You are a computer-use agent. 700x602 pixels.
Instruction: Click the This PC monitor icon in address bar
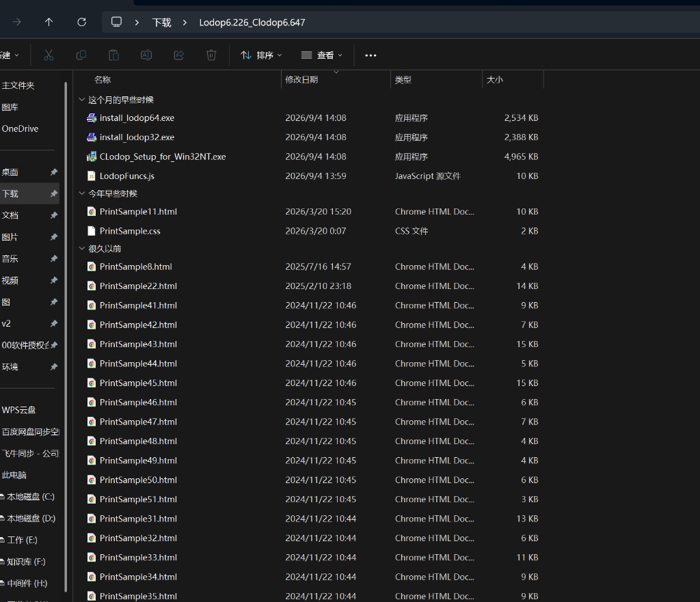tap(116, 22)
